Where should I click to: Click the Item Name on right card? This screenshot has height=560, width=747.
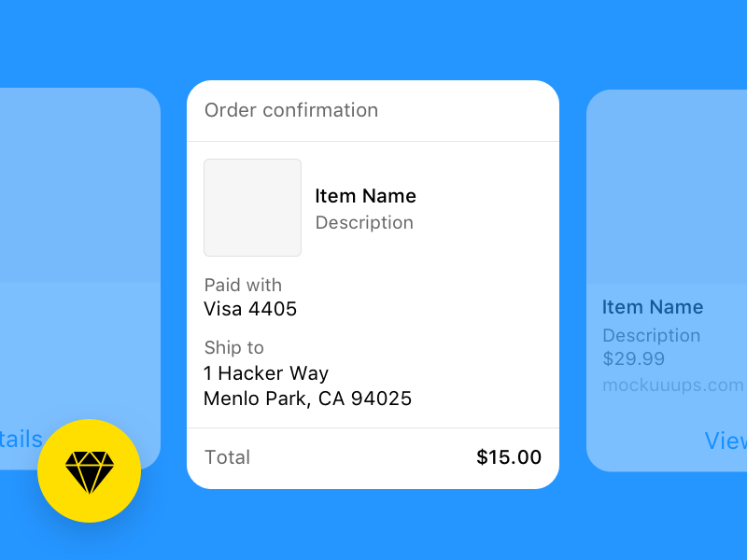[653, 307]
